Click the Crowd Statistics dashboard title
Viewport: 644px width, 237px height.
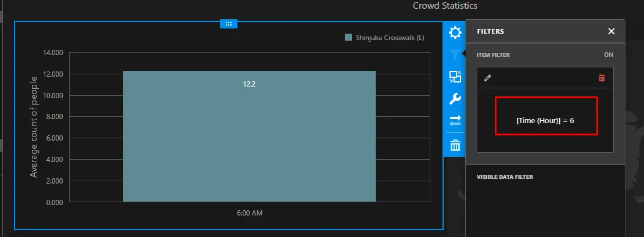coord(445,6)
